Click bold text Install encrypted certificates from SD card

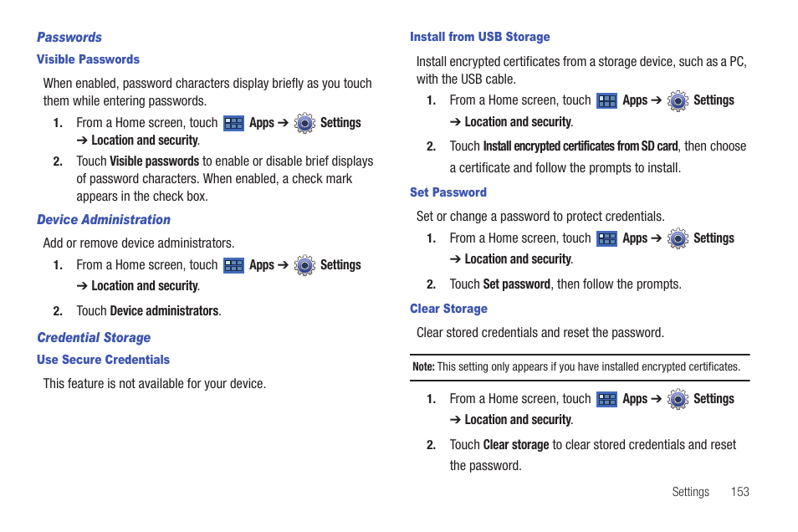581,146
